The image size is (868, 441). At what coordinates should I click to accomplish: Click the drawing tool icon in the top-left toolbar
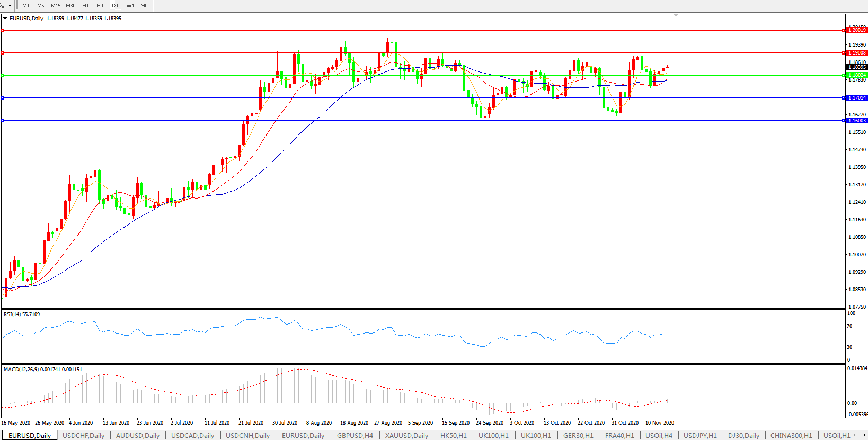pyautogui.click(x=3, y=6)
